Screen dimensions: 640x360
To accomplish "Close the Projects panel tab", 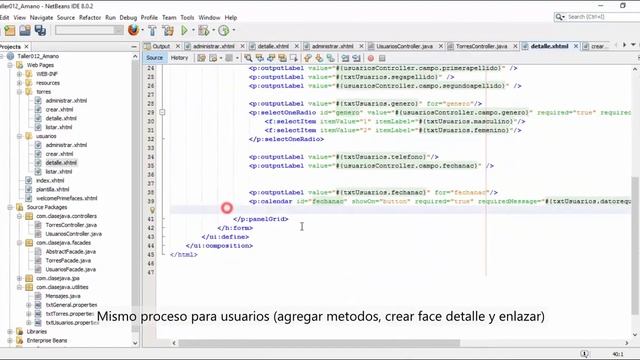I will coord(27,47).
